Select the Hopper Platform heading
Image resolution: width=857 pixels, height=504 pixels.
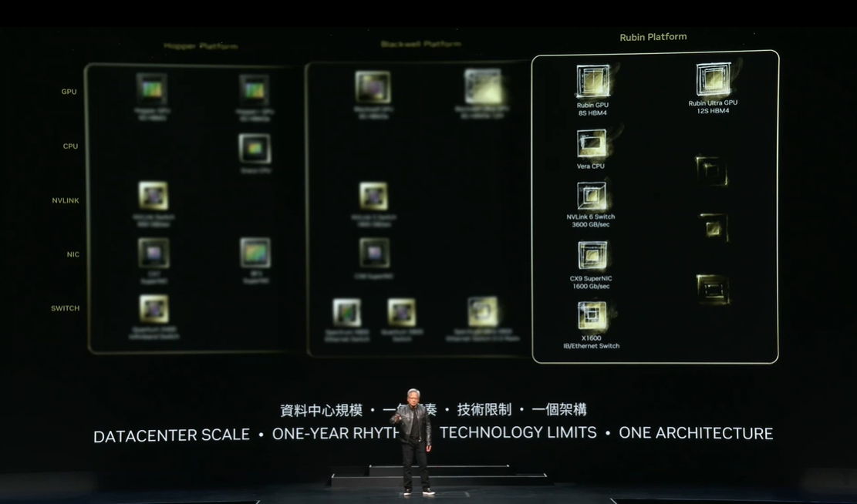click(201, 46)
